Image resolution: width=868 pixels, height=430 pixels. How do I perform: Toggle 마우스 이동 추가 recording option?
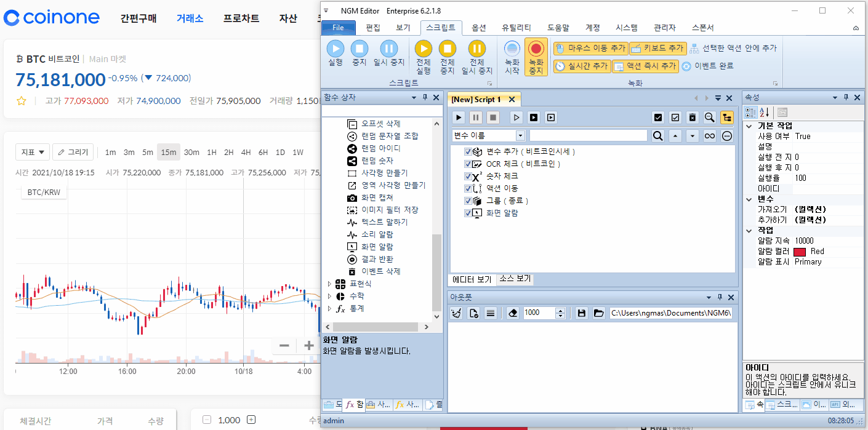click(590, 48)
